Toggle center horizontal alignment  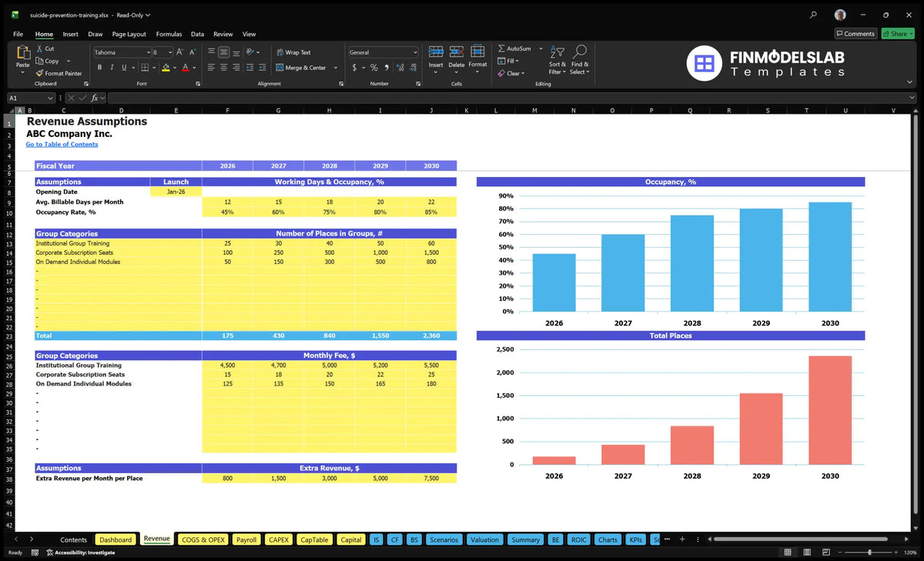click(x=223, y=68)
